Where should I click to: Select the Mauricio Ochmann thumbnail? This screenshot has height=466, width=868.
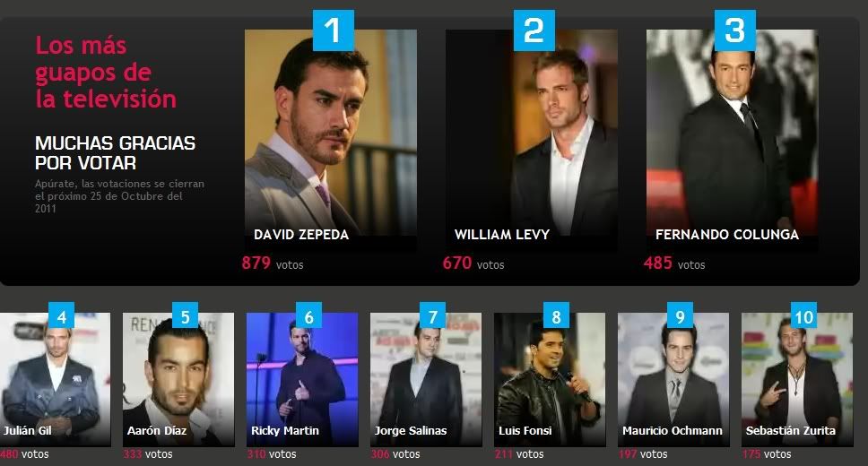click(x=673, y=380)
